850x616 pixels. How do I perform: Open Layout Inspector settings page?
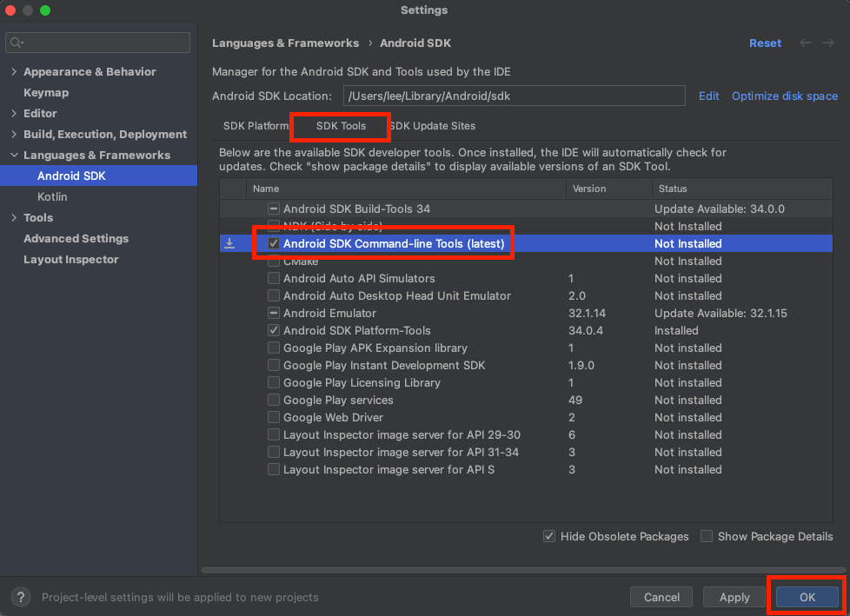(x=71, y=260)
